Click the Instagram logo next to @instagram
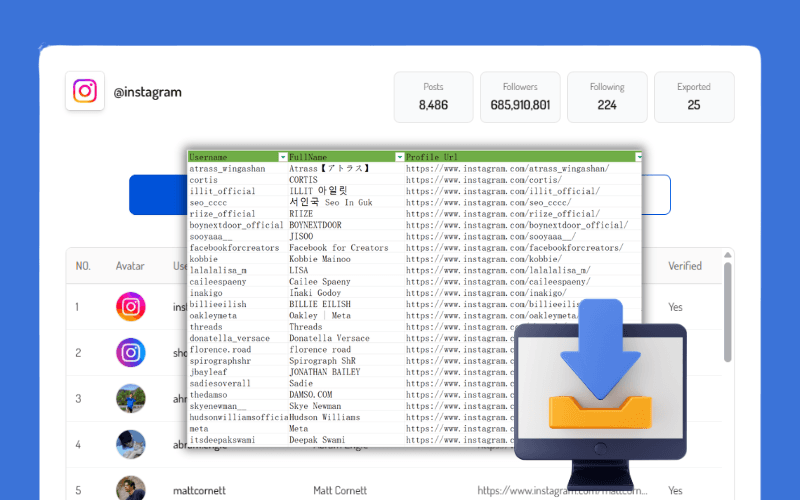800x500 pixels. click(x=85, y=91)
